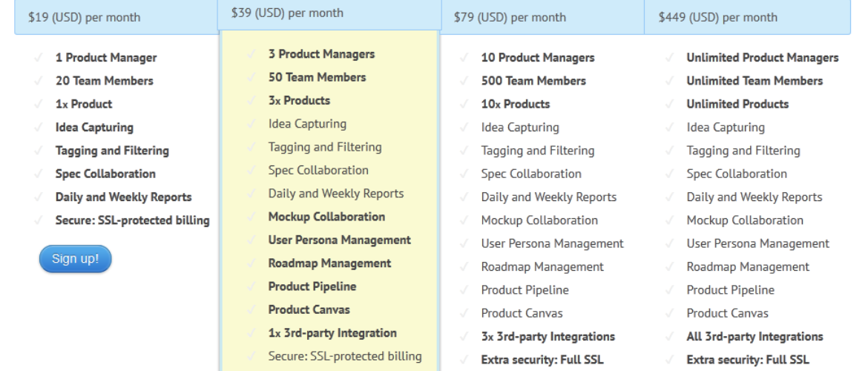Screen dimensions: 868x371
Task: Click Roadmap Management in the highlighted $39 plan
Action: 329,263
